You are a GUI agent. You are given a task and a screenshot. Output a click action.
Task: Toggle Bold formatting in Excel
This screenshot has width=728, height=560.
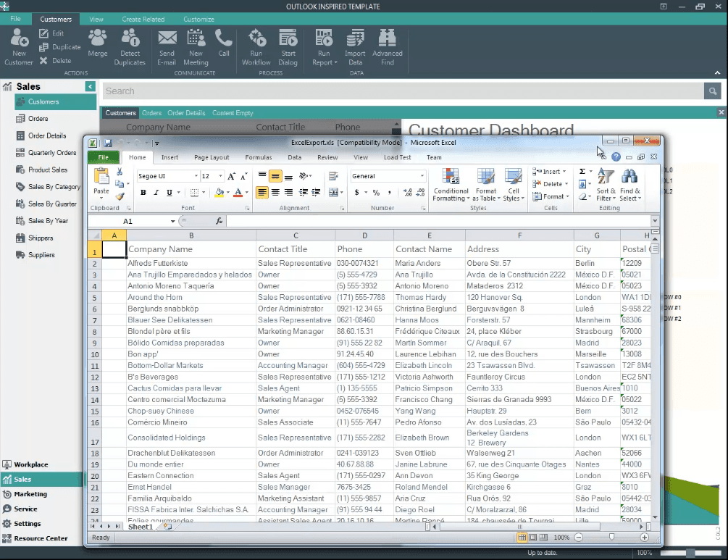[143, 192]
